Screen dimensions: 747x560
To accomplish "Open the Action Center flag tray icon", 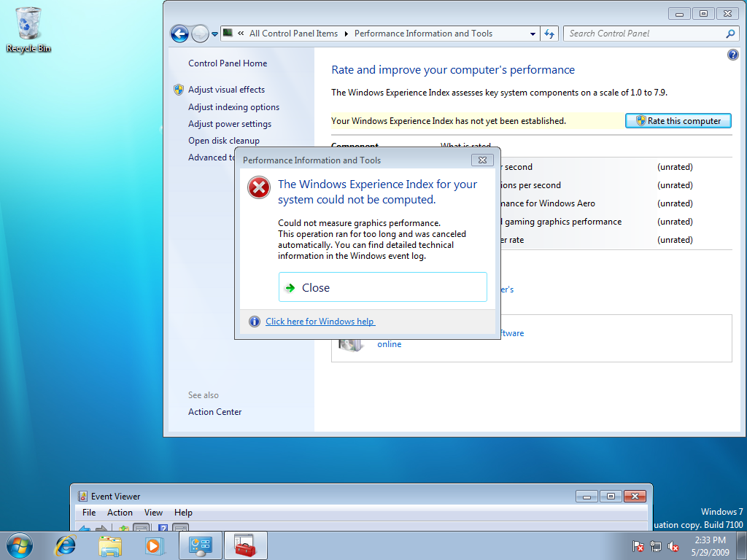I will tap(638, 545).
